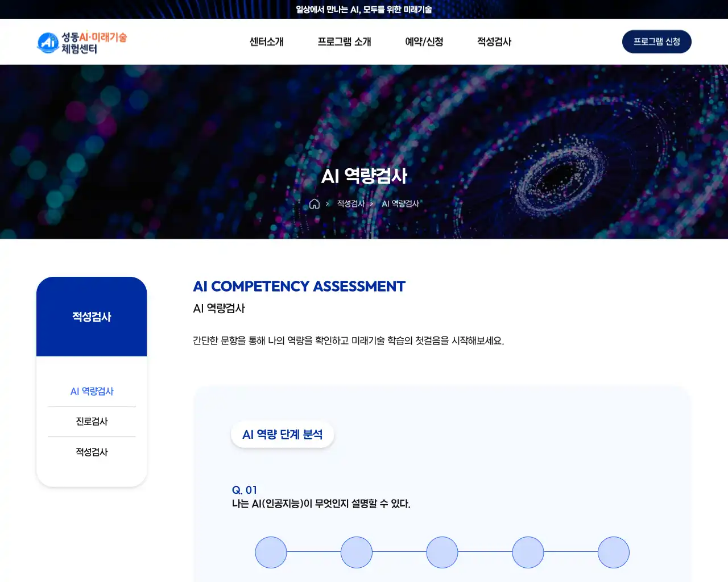Open the 프로그램 소개 menu
Image resolution: width=728 pixels, height=582 pixels.
pos(344,41)
